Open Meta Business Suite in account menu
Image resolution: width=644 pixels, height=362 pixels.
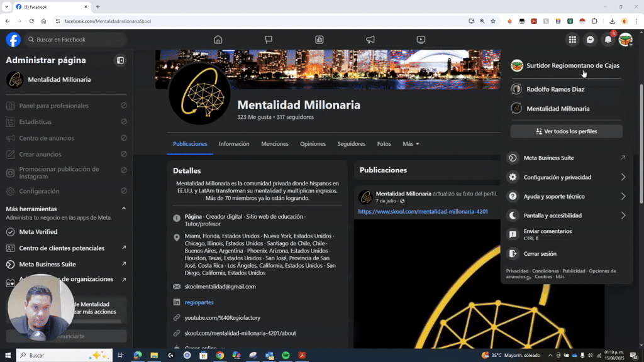[x=567, y=158]
